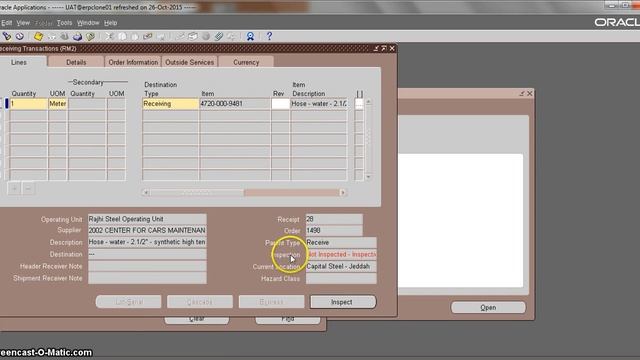Click the red 'Not Inspected' Inspection field
The width and height of the screenshot is (640, 360).
point(341,254)
